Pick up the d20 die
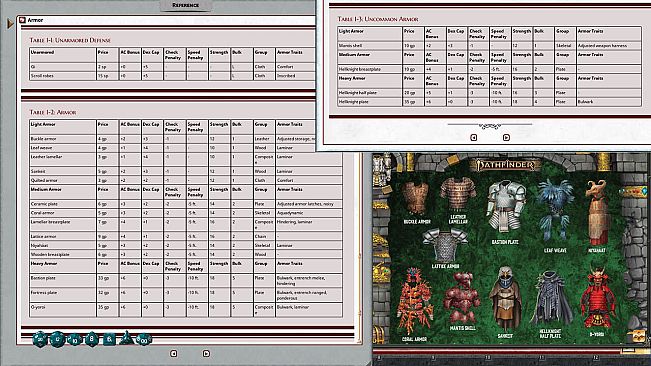This screenshot has height=366, width=651. (40, 339)
